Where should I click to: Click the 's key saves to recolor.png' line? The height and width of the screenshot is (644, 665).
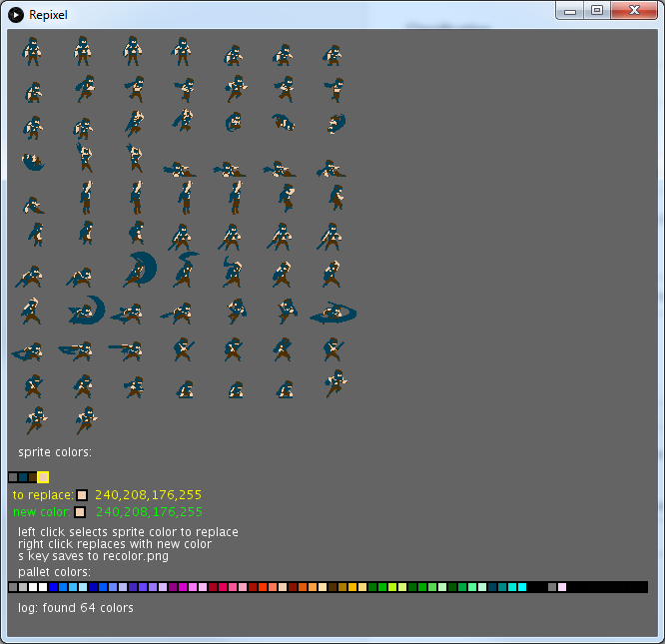click(93, 556)
